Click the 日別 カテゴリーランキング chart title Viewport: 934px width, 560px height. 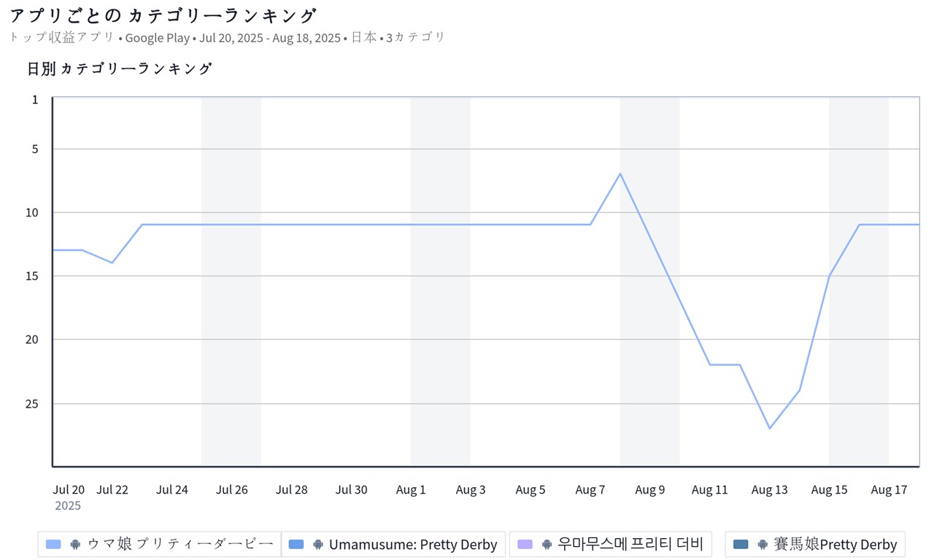click(x=120, y=69)
